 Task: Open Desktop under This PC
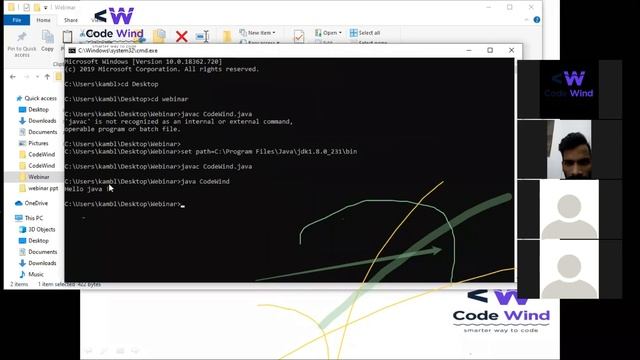(x=34, y=241)
